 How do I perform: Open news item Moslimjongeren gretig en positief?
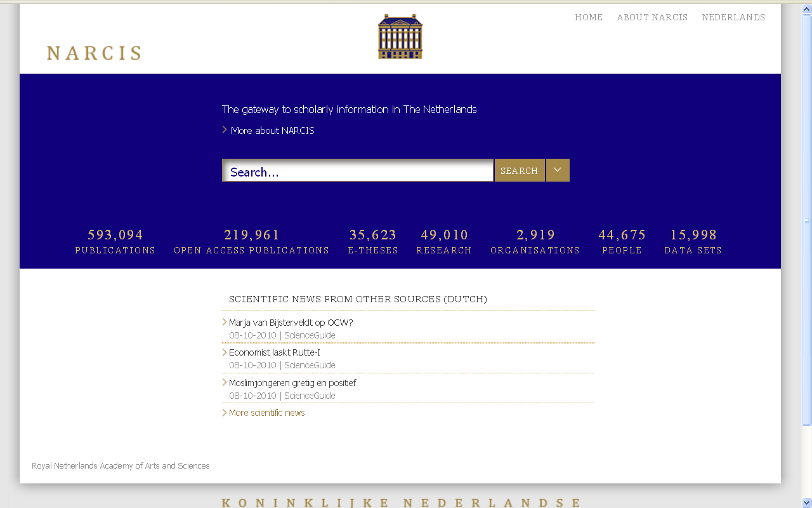pyautogui.click(x=292, y=383)
